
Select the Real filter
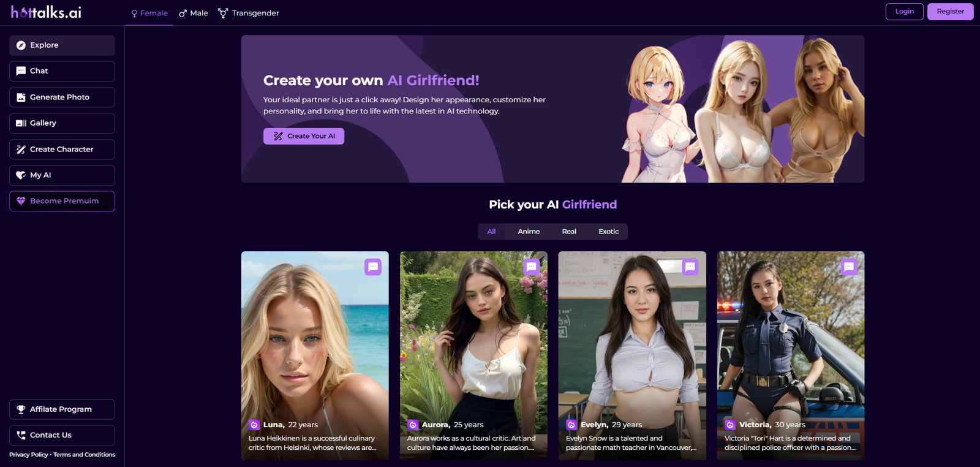click(x=569, y=232)
